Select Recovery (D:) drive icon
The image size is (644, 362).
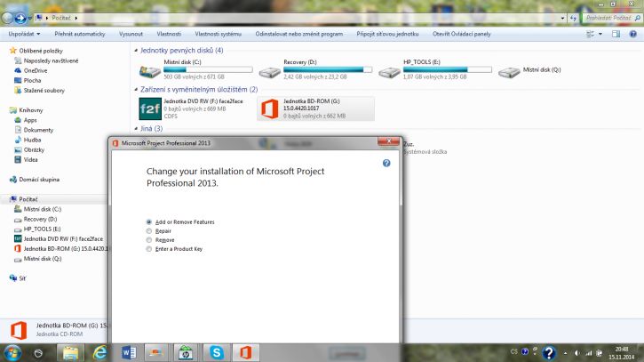tap(270, 73)
